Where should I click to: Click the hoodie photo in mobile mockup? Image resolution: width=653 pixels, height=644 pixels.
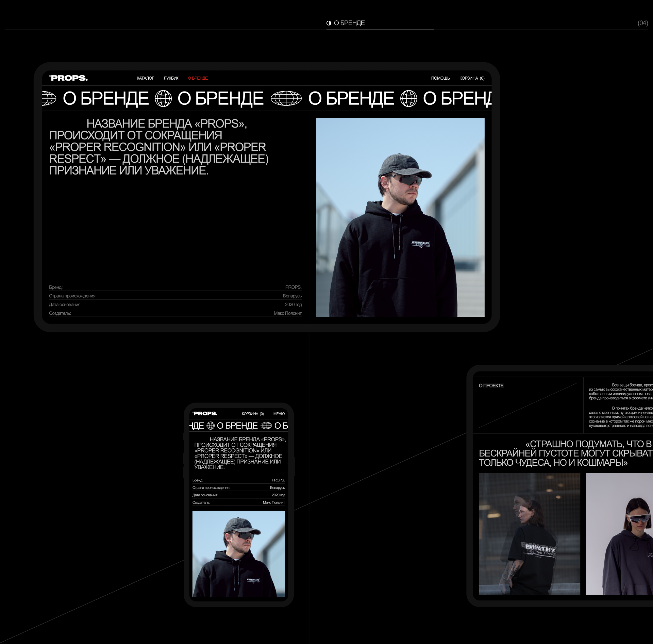coord(239,554)
